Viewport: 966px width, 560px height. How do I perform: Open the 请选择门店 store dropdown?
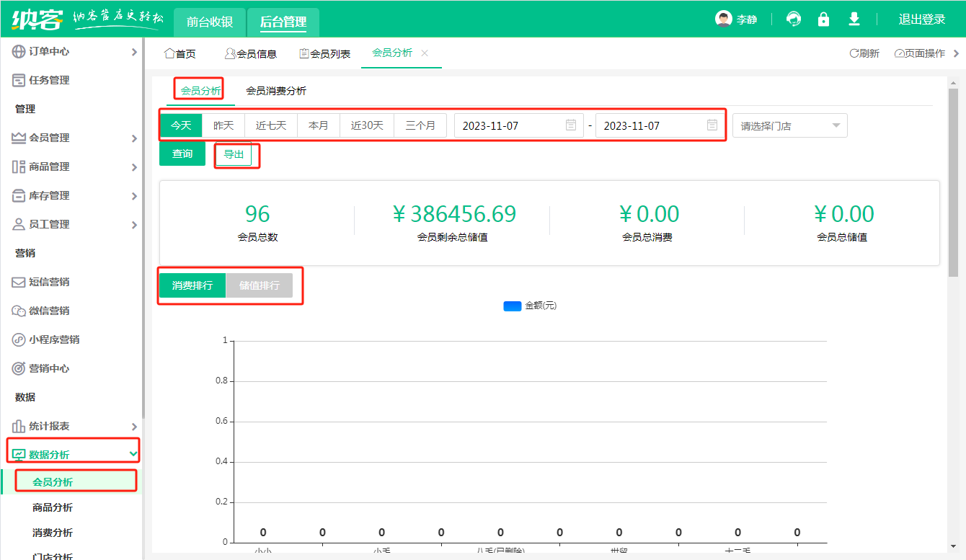coord(789,125)
